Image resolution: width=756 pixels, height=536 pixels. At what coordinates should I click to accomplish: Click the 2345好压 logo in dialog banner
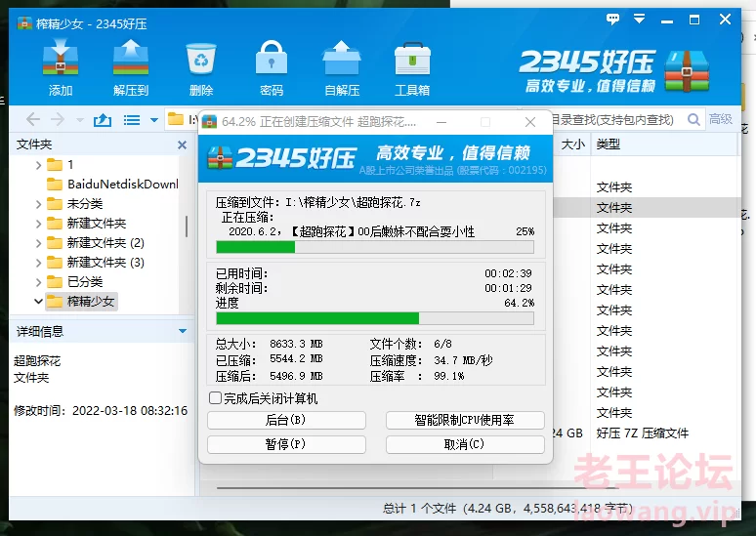point(282,158)
